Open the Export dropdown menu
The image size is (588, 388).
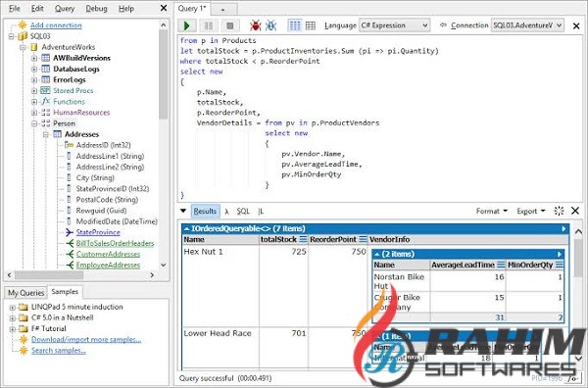pyautogui.click(x=530, y=211)
